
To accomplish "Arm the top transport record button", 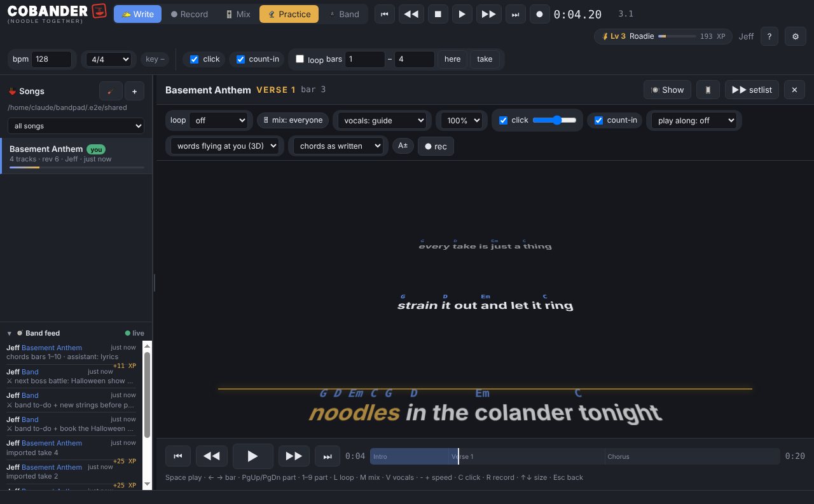I will click(x=540, y=14).
